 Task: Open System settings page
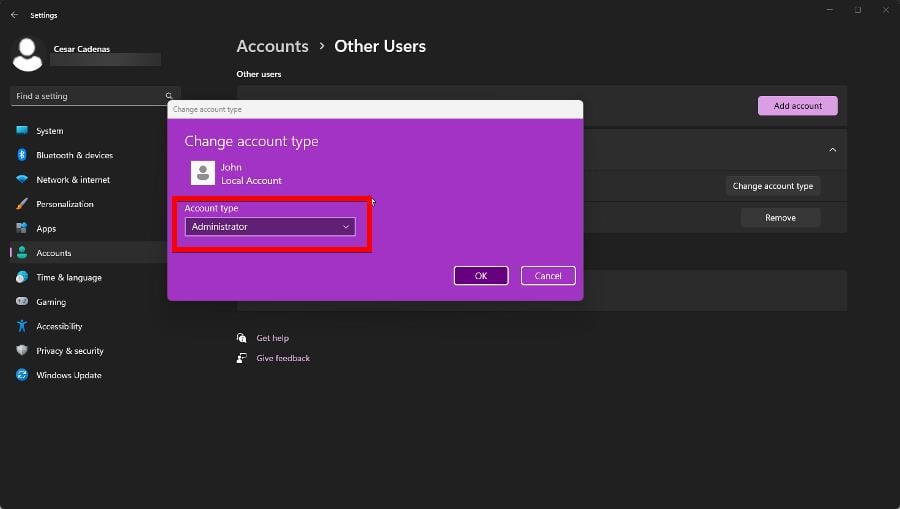coord(50,131)
